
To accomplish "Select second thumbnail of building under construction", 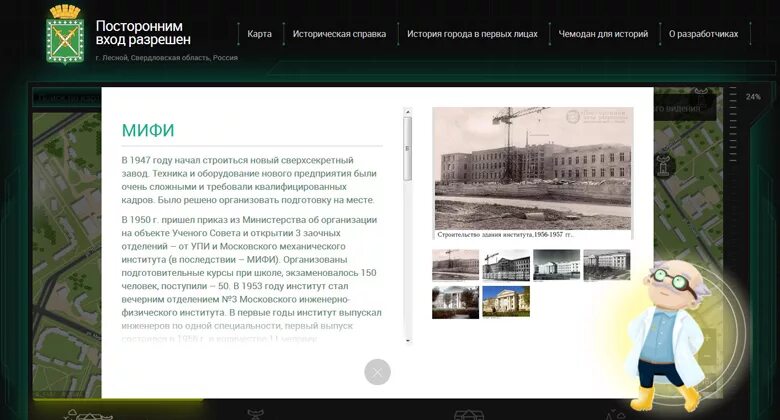I will [x=506, y=265].
